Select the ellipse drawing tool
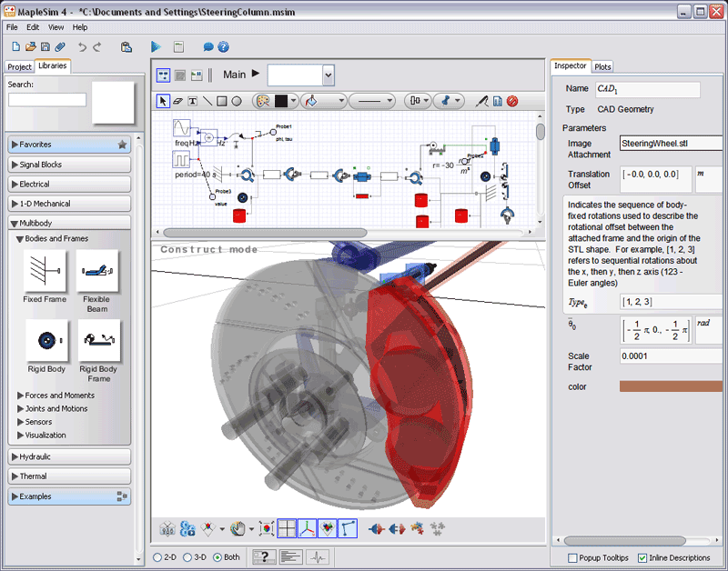The height and width of the screenshot is (571, 728). [x=237, y=101]
